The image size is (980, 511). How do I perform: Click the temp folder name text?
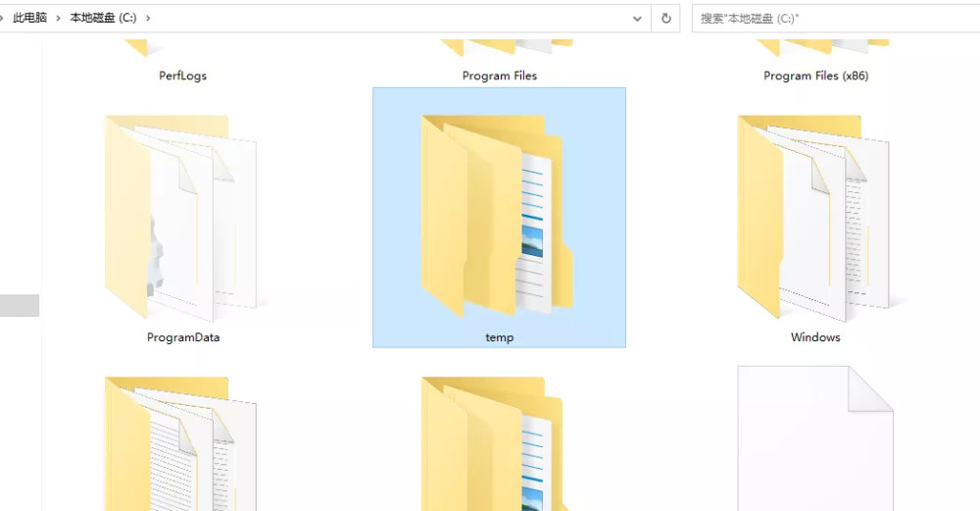pos(500,337)
